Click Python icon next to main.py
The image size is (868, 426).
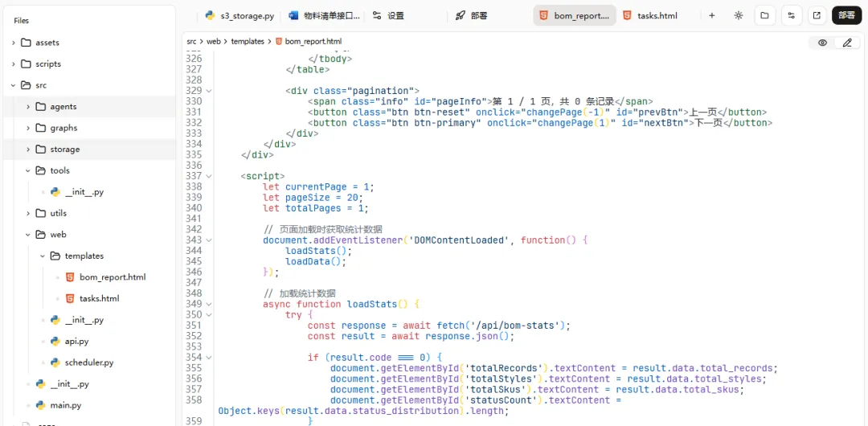click(40, 405)
